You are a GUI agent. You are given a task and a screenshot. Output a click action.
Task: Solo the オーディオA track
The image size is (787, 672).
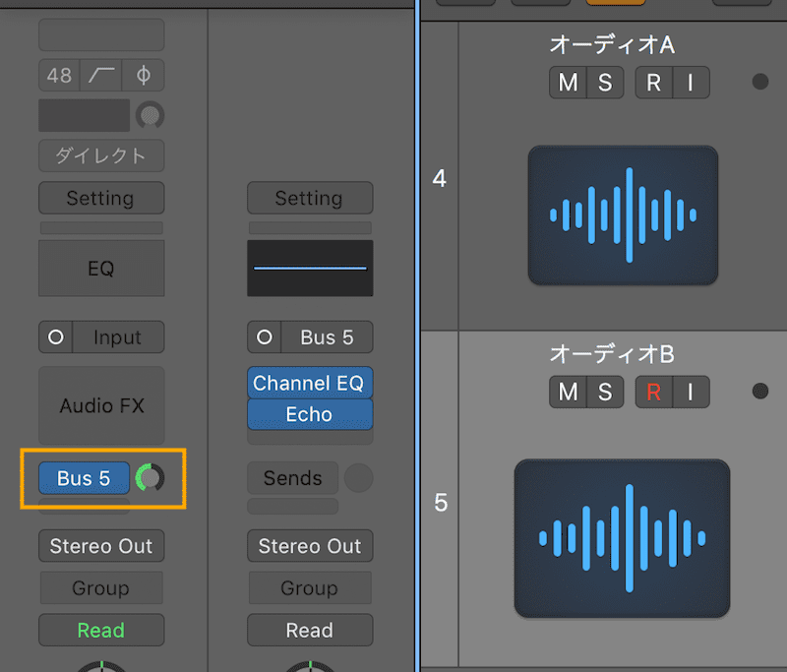pos(605,83)
